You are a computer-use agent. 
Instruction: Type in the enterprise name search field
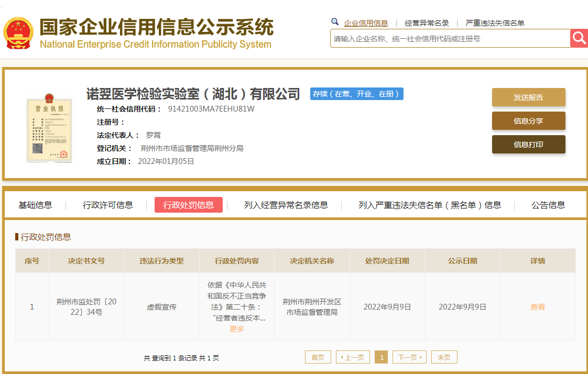[450, 39]
